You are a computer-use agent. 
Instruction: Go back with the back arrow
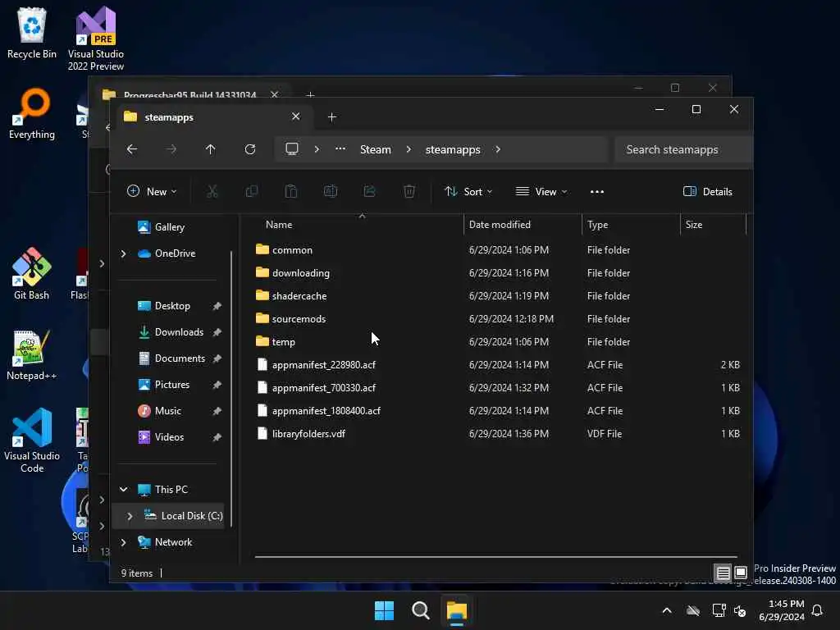point(132,149)
